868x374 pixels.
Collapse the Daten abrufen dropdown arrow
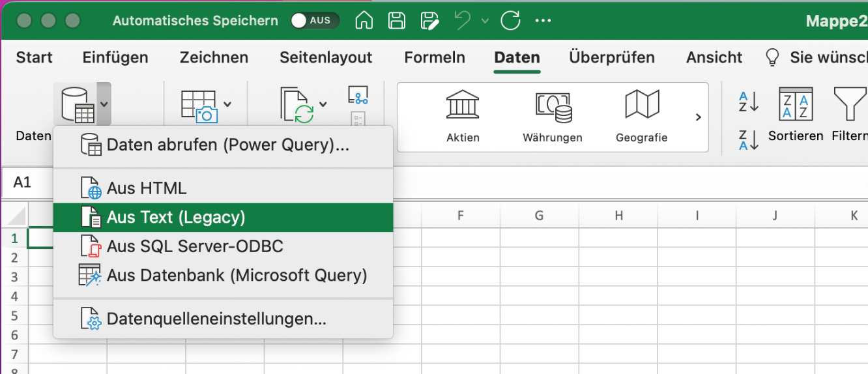coord(104,104)
